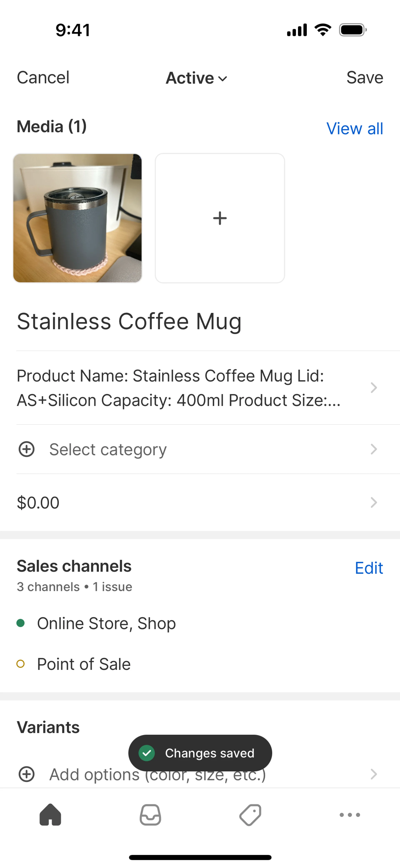Edit the Stainless Coffee Mug title field
This screenshot has height=868, width=400.
coord(200,321)
